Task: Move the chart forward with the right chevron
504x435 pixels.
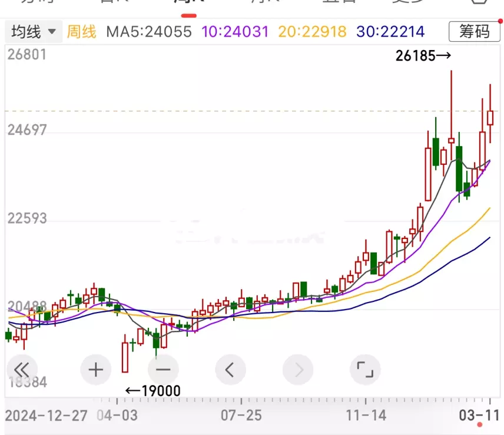Action: pyautogui.click(x=298, y=370)
